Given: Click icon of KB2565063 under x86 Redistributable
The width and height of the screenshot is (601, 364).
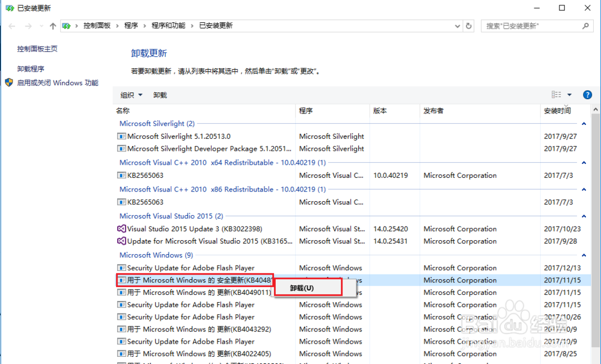Looking at the screenshot, I should tap(121, 202).
